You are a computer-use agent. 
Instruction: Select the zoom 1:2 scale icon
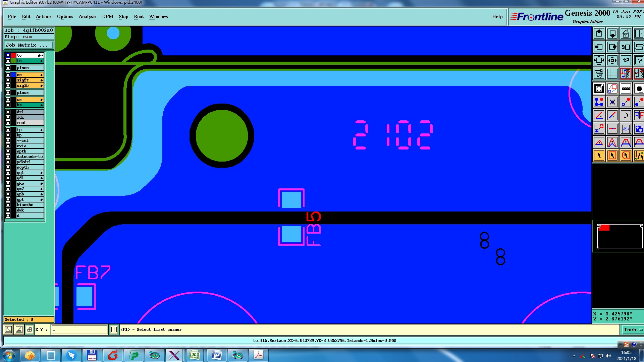(x=626, y=60)
